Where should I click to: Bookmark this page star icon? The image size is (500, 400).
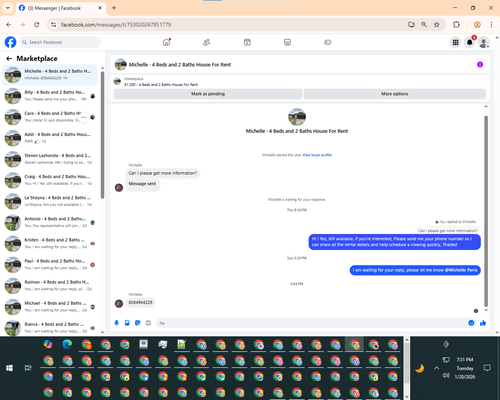(x=437, y=25)
